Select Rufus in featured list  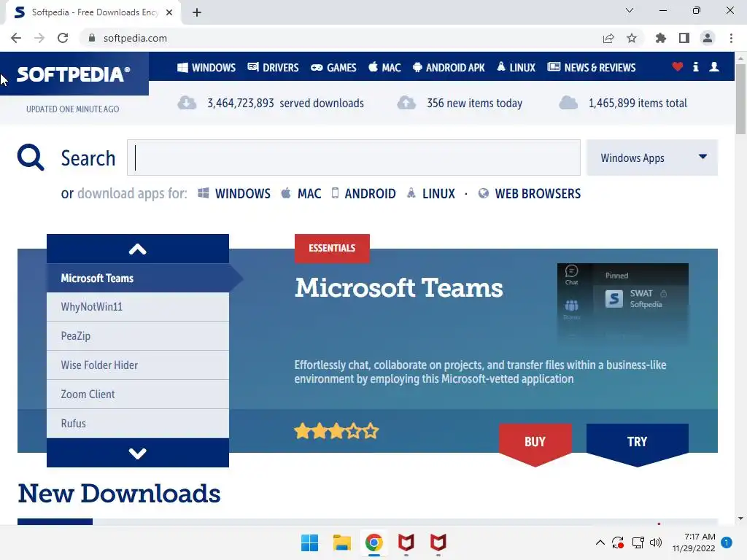coord(138,424)
